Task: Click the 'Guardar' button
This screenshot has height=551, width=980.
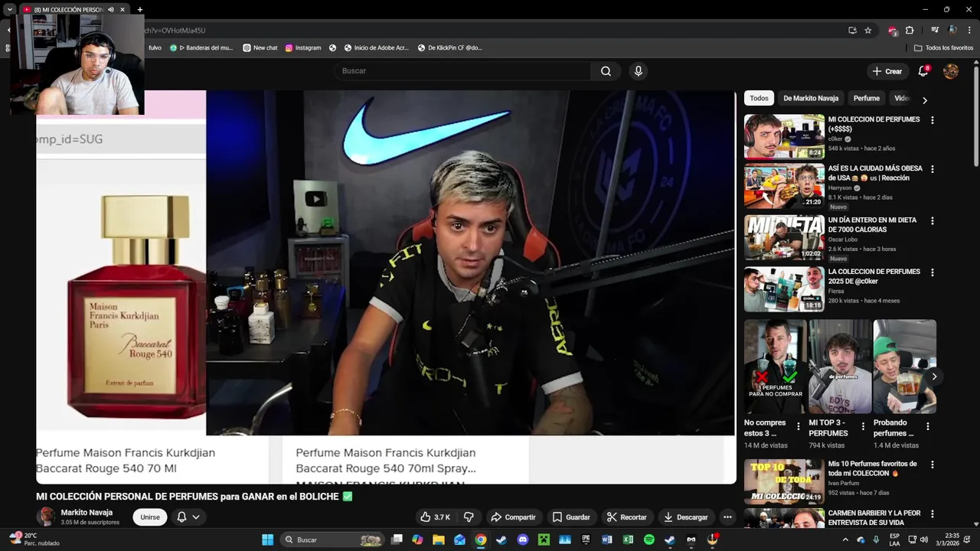Action: point(571,517)
